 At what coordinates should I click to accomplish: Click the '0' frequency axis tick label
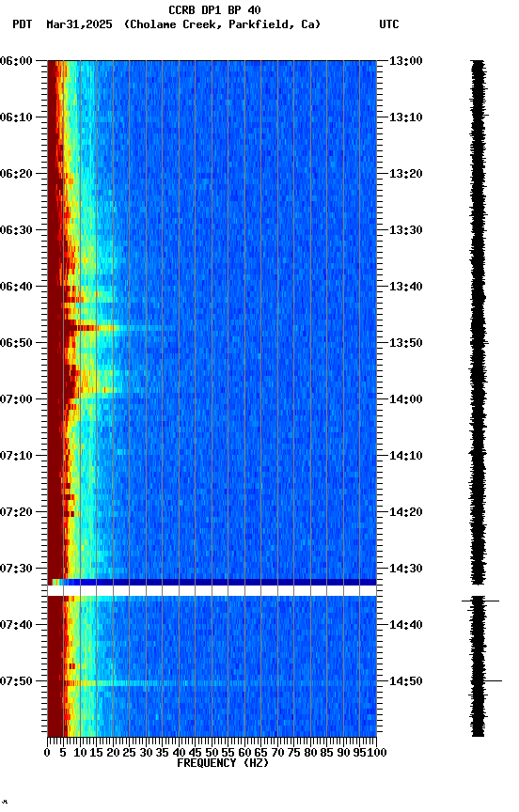[47, 753]
